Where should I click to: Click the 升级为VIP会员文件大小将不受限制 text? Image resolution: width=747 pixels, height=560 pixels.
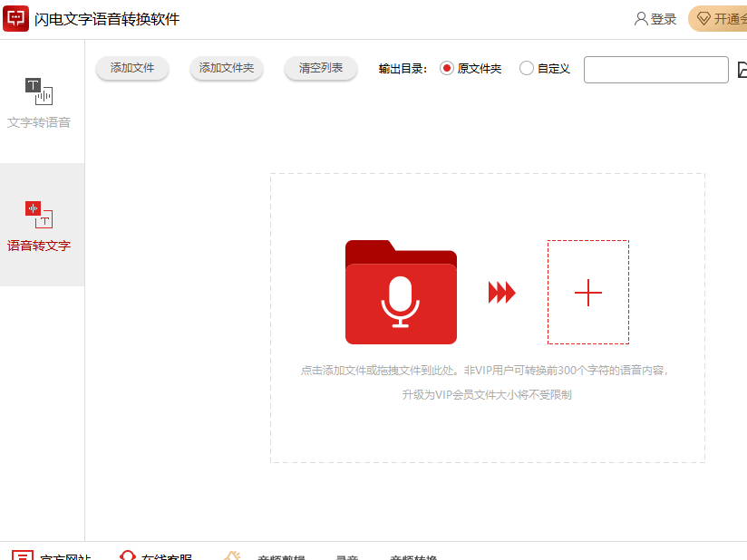coord(487,395)
